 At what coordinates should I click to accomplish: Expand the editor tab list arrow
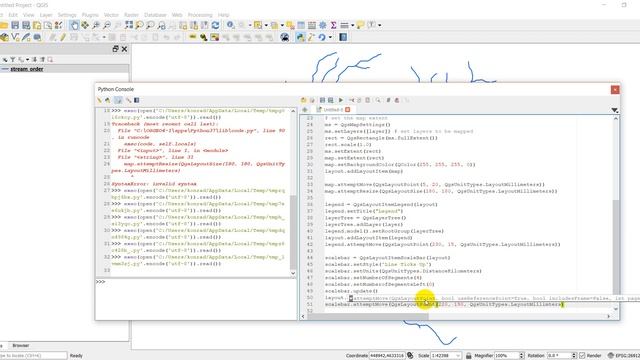(614, 110)
